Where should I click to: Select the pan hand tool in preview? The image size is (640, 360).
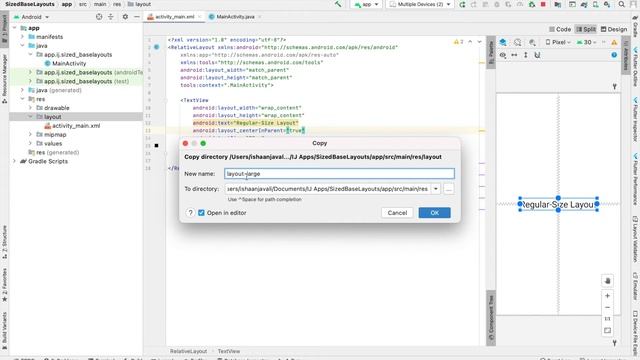[x=607, y=281]
